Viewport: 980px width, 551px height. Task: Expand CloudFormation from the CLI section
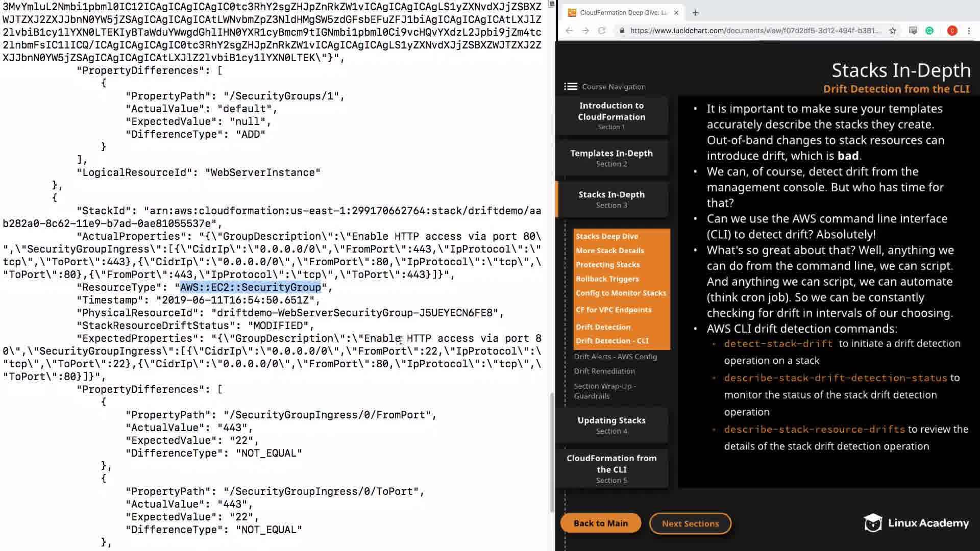611,468
